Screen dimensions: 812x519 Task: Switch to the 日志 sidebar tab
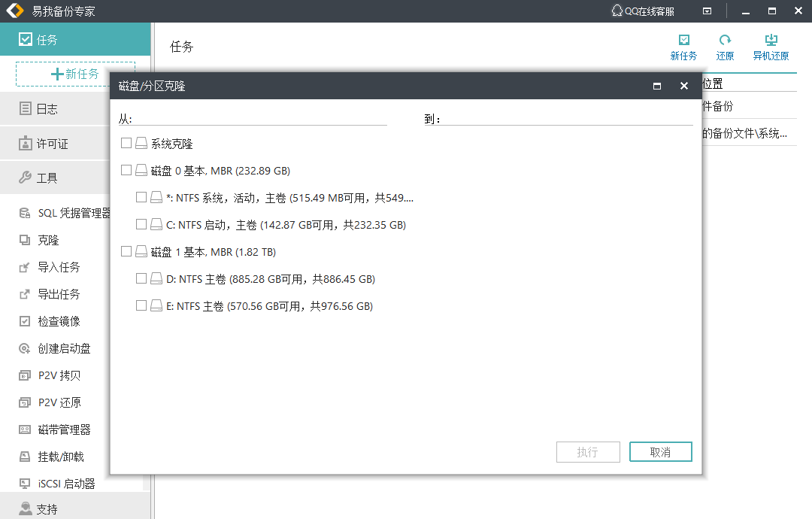(47, 109)
